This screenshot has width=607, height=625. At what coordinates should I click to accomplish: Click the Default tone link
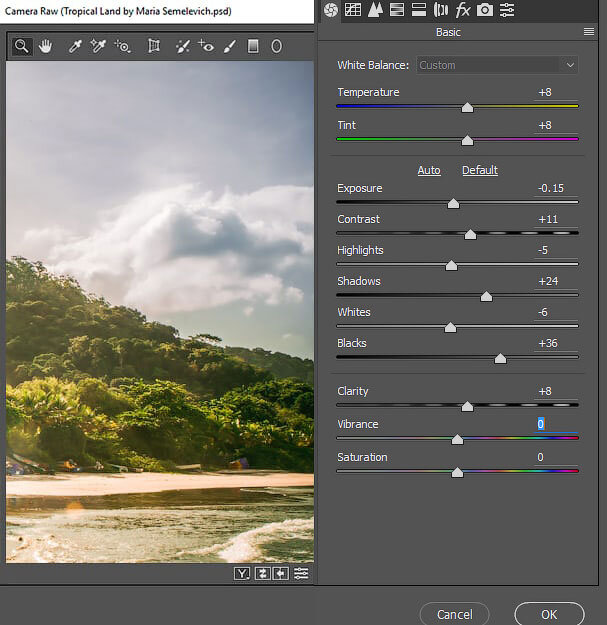pyautogui.click(x=480, y=170)
